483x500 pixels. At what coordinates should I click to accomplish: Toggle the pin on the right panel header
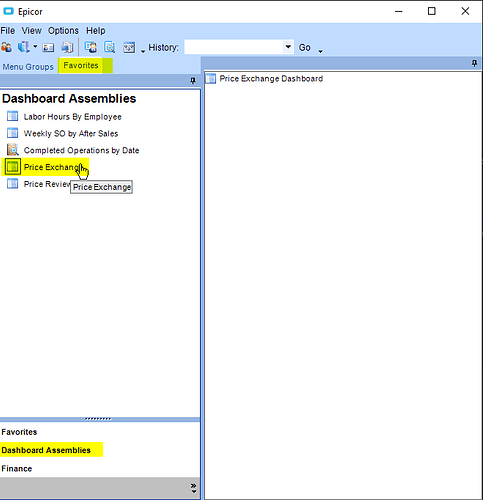[x=474, y=63]
